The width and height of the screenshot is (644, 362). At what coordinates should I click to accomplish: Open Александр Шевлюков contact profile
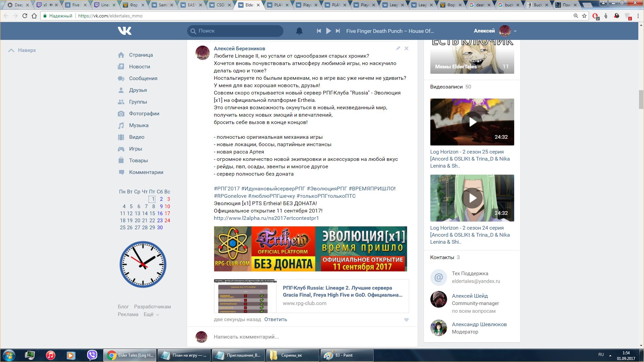(479, 324)
